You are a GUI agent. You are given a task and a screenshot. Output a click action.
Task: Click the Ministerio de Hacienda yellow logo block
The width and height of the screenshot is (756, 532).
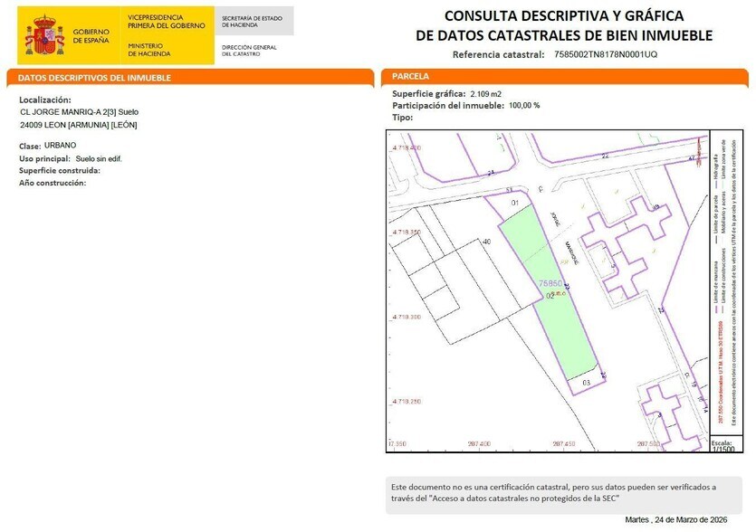point(158,45)
